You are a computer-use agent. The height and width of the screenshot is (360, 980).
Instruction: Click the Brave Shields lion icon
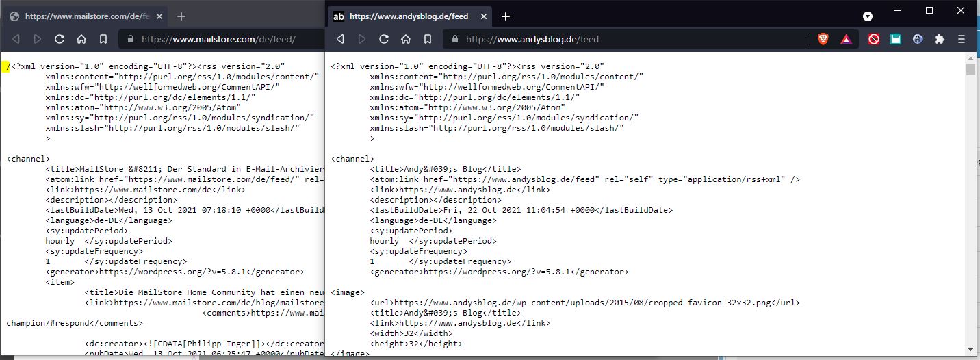point(823,39)
